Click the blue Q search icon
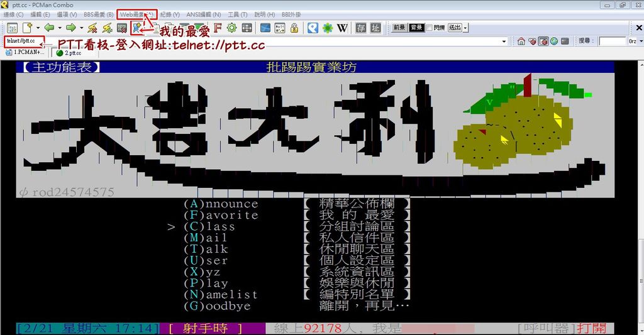The image size is (644, 335). coord(313,28)
